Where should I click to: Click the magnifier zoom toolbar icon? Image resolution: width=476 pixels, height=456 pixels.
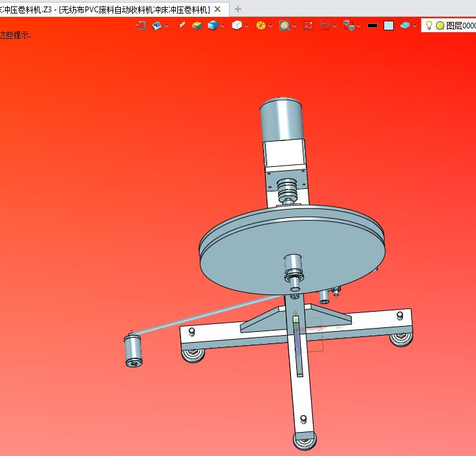point(285,25)
